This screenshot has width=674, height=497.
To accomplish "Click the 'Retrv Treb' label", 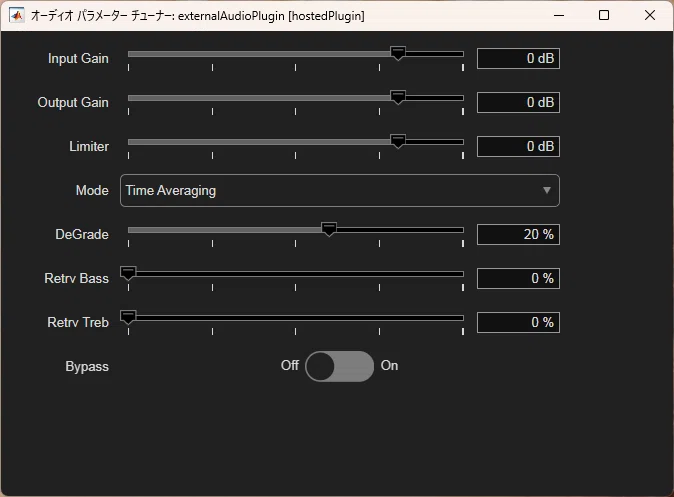I will coord(78,322).
